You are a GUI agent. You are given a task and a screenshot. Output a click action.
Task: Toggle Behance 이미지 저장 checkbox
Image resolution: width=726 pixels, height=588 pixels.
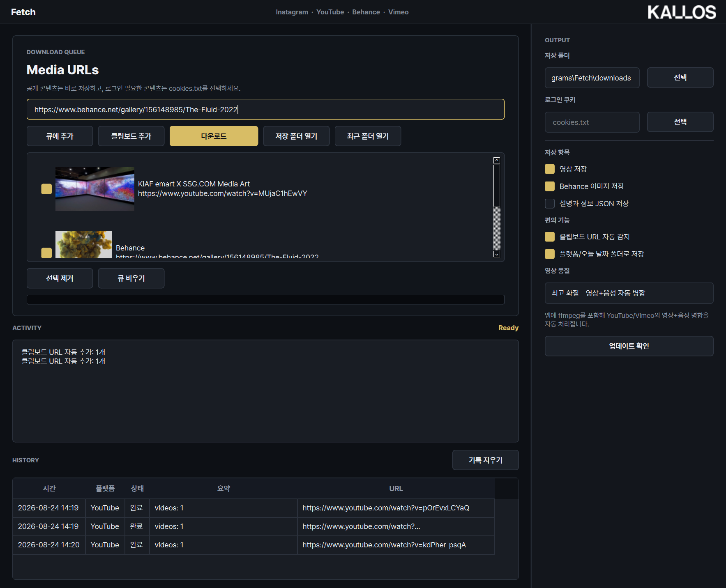[550, 186]
